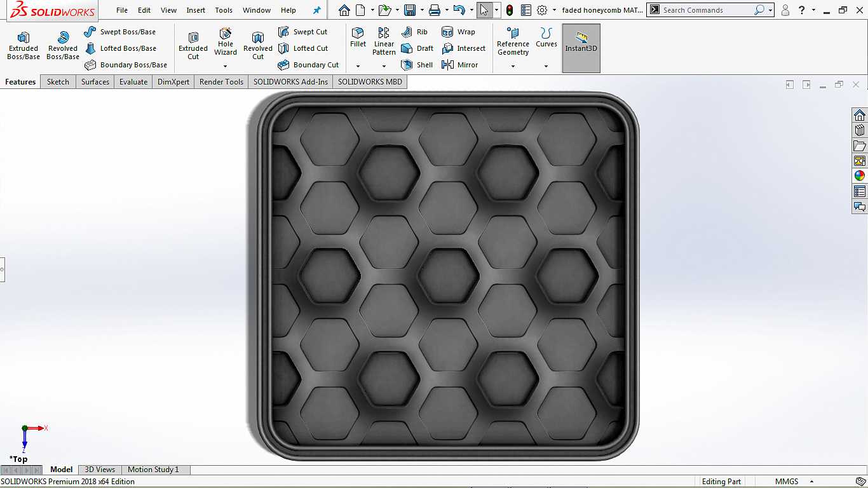Expand the Reference Geometry dropdown arrow

tap(513, 66)
